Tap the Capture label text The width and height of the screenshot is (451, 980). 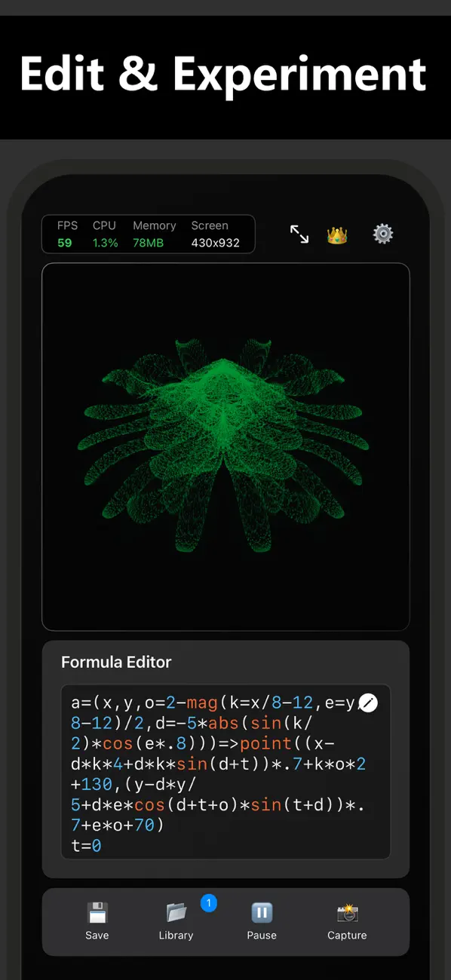[347, 936]
